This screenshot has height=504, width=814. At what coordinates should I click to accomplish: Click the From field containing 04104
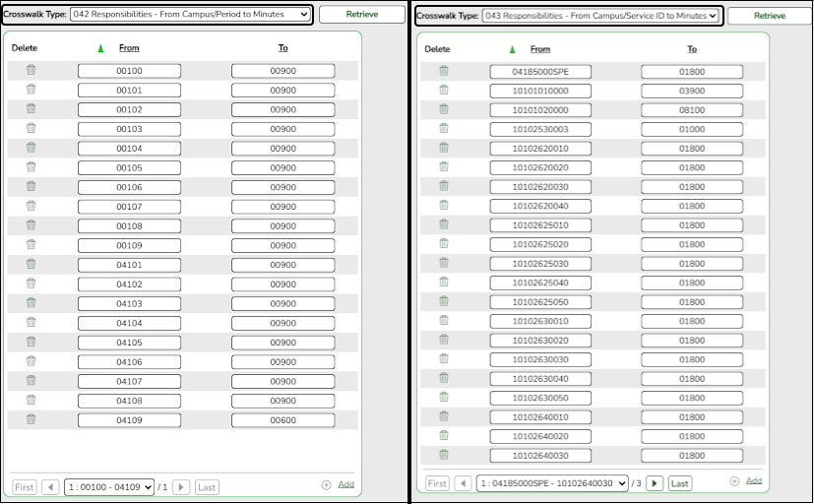(129, 323)
